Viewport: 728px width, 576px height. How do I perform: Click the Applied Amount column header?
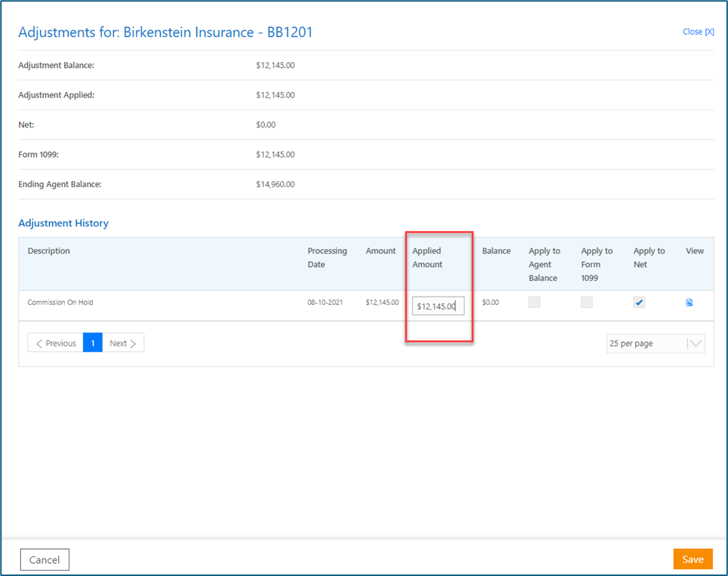tap(427, 257)
